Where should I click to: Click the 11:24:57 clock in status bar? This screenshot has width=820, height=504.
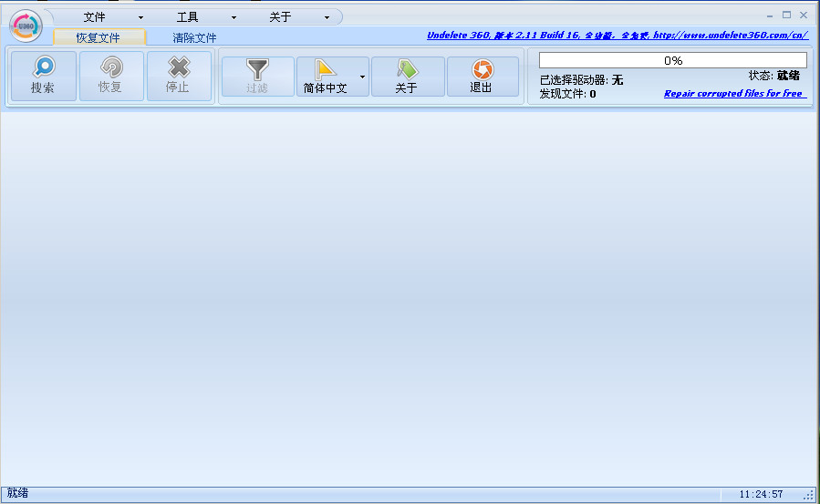(x=761, y=494)
